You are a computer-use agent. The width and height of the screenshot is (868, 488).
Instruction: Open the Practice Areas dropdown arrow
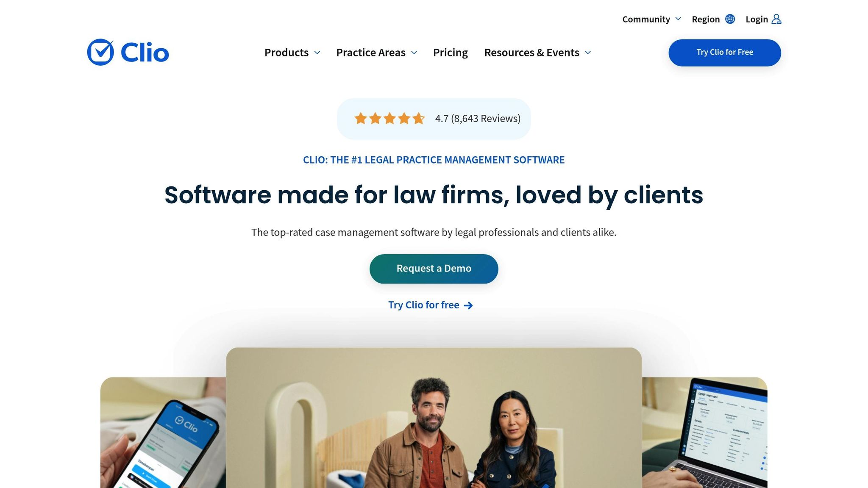pyautogui.click(x=414, y=53)
